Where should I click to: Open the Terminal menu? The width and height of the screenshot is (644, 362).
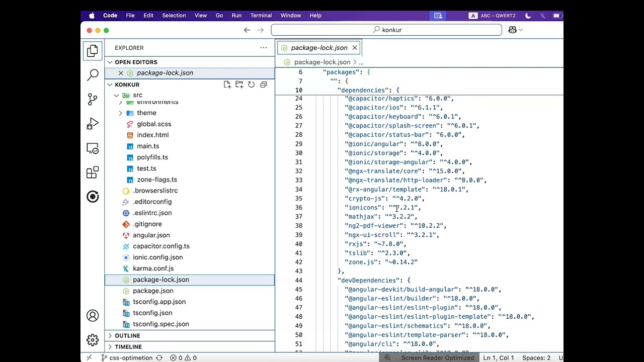[261, 16]
